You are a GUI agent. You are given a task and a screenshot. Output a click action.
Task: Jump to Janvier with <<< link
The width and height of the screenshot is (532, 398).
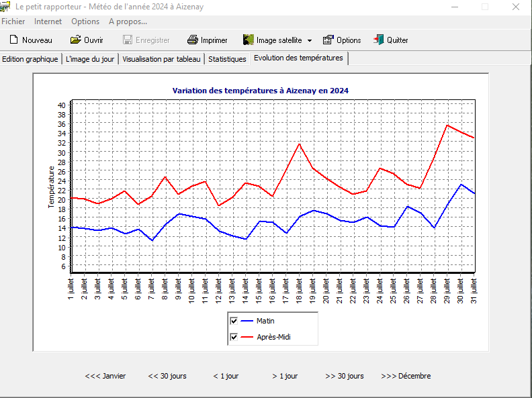pyautogui.click(x=105, y=376)
